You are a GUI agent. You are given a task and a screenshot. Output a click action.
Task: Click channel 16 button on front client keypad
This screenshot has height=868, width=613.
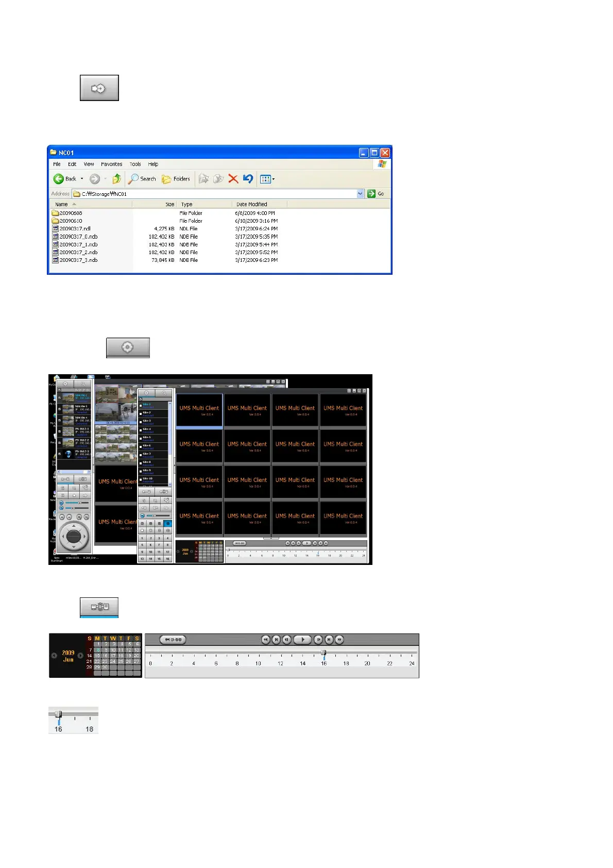pyautogui.click(x=167, y=559)
